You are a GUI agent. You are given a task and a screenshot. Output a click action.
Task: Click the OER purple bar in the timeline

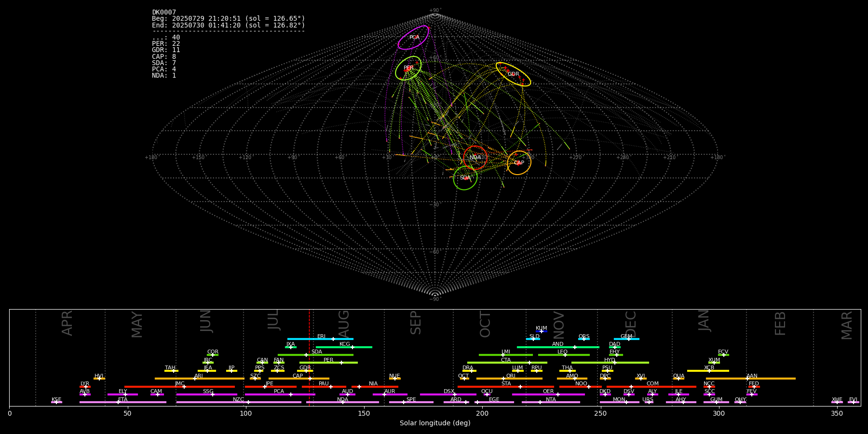(548, 394)
